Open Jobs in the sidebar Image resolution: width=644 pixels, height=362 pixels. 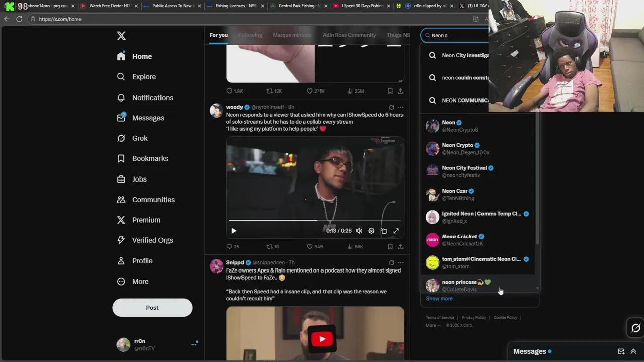click(132, 179)
